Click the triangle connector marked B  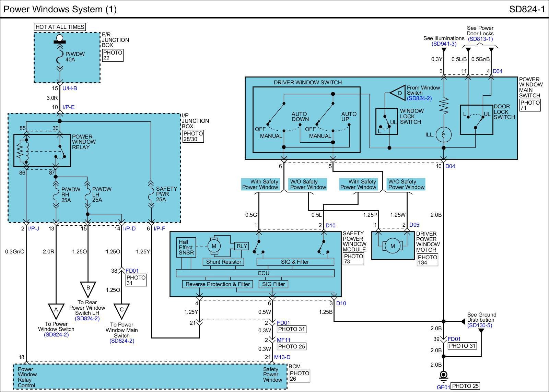[x=88, y=288]
